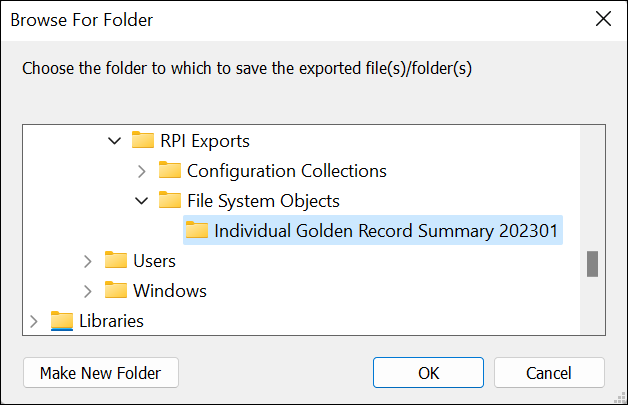The width and height of the screenshot is (628, 405).
Task: Click the RPI Exports folder icon
Action: [x=143, y=141]
